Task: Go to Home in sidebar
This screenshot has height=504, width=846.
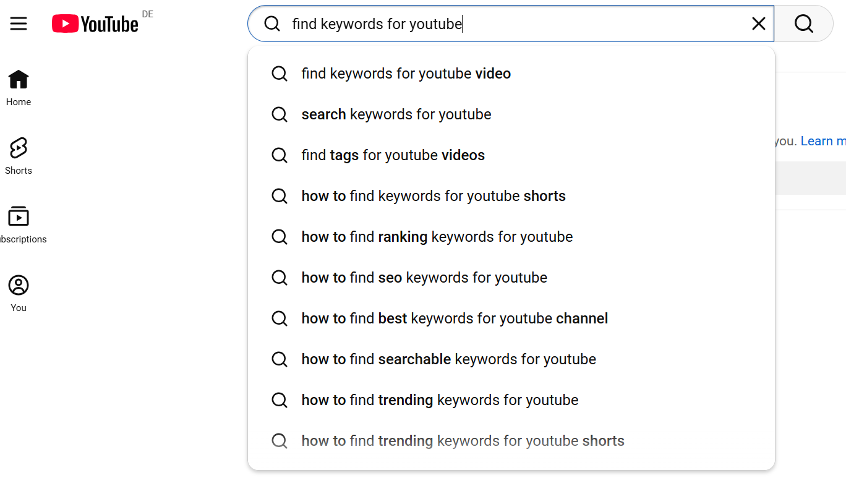Action: [x=19, y=88]
